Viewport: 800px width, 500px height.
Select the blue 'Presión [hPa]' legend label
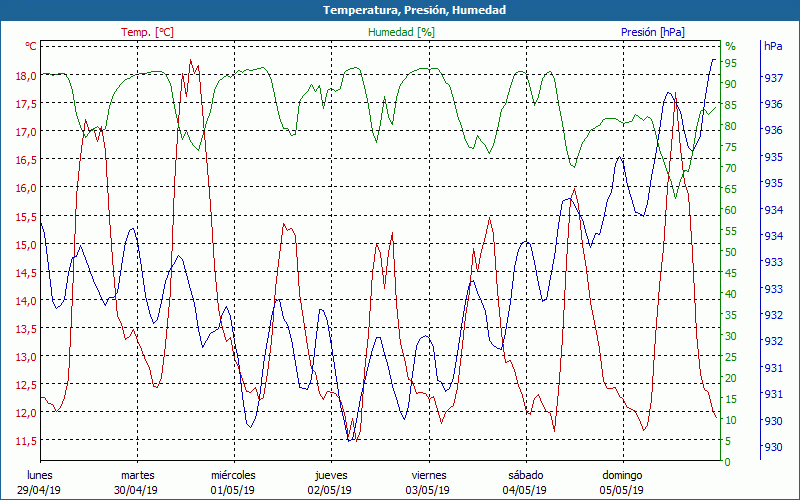(653, 32)
